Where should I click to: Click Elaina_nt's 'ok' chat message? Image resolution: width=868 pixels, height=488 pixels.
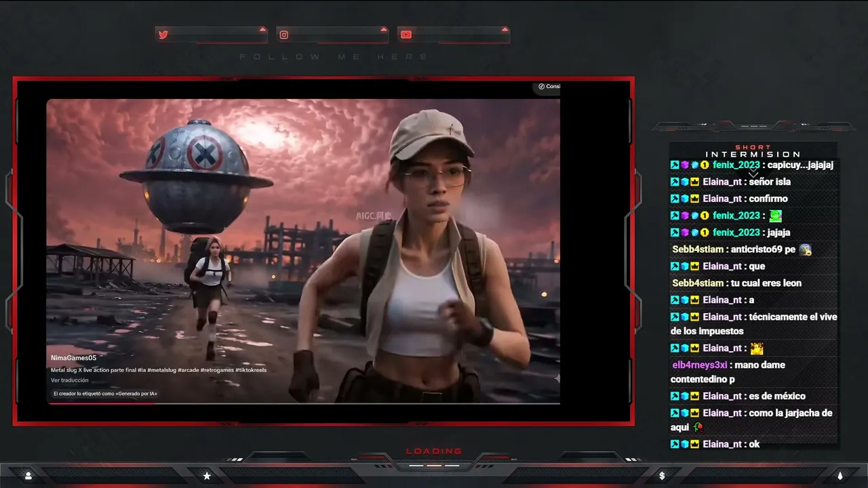click(x=754, y=445)
